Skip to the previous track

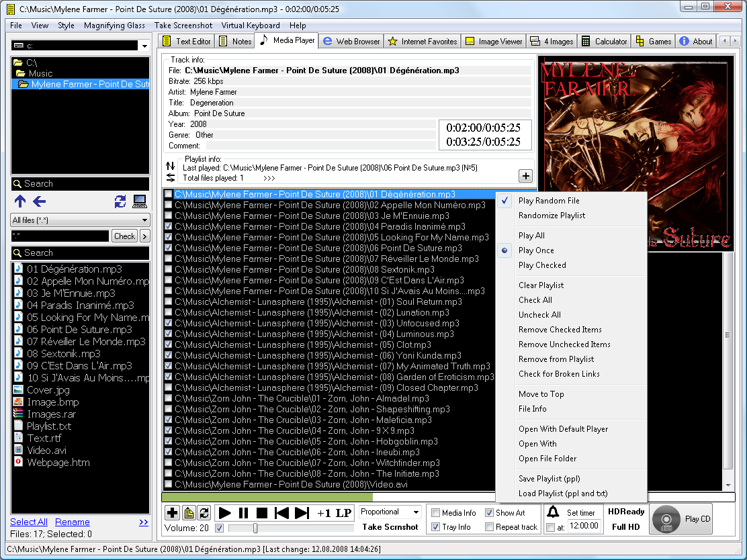pos(281,513)
